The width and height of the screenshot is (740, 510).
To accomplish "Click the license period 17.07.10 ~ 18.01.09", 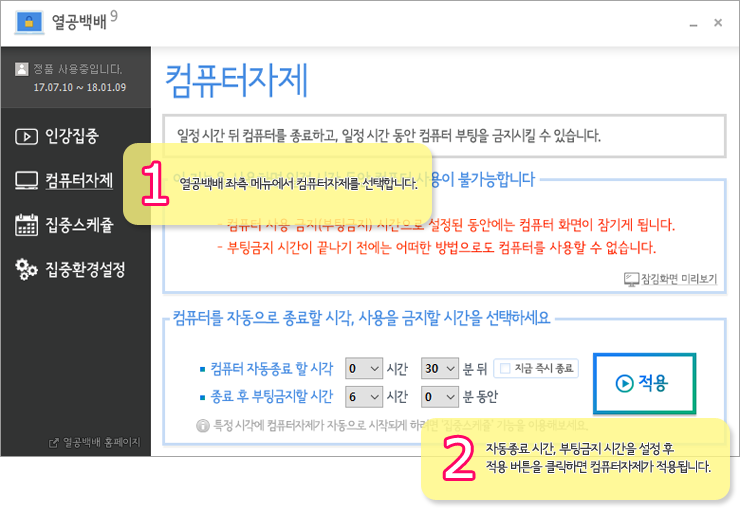I will click(x=80, y=87).
